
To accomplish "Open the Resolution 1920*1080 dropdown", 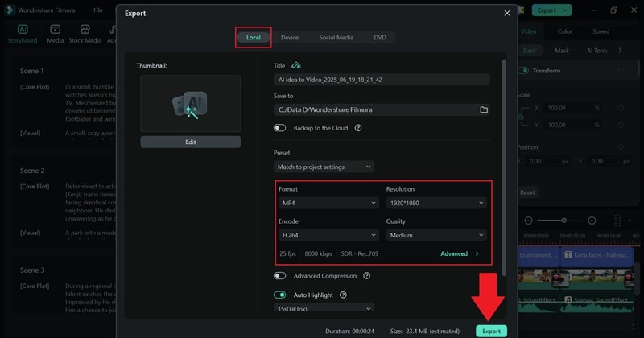I will (436, 203).
